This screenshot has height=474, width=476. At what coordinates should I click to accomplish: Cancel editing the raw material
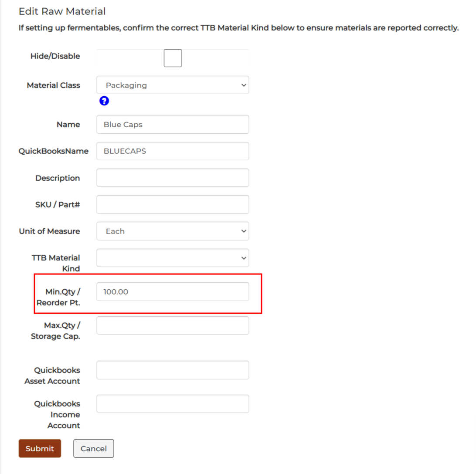coord(93,448)
